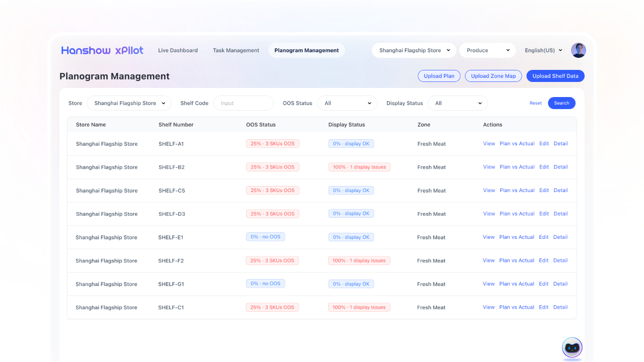The width and height of the screenshot is (644, 362).
Task: Click SHELF-A1 '25% · 3 SKUs OOS' badge
Action: (273, 144)
